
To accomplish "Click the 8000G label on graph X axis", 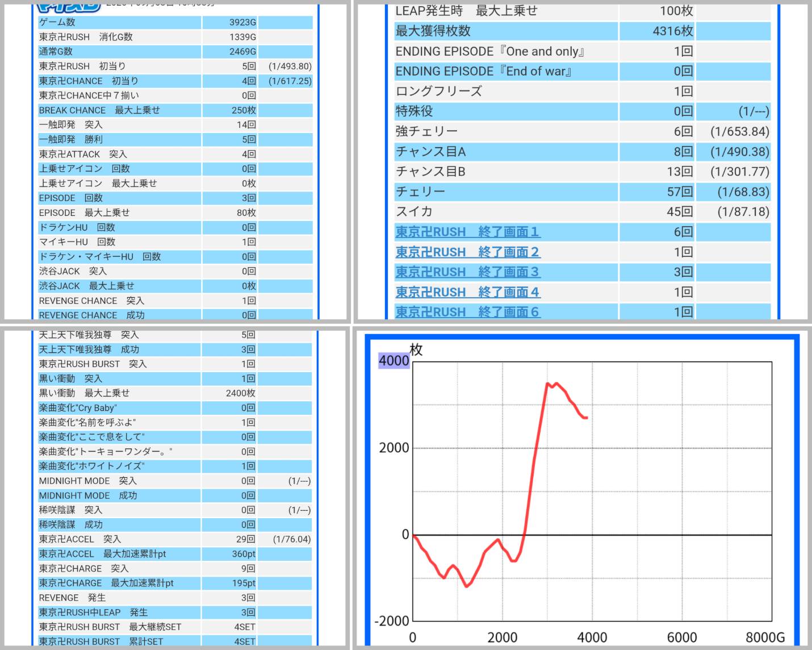I will coord(765,637).
